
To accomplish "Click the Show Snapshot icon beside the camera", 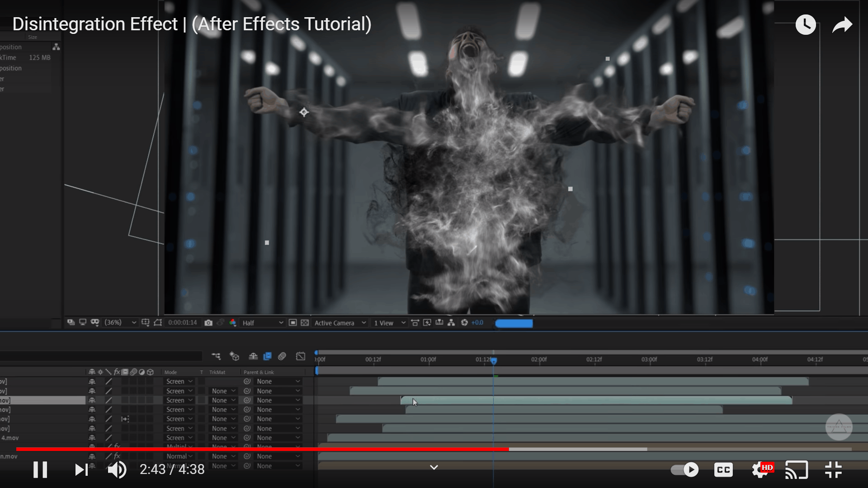I will pos(221,323).
